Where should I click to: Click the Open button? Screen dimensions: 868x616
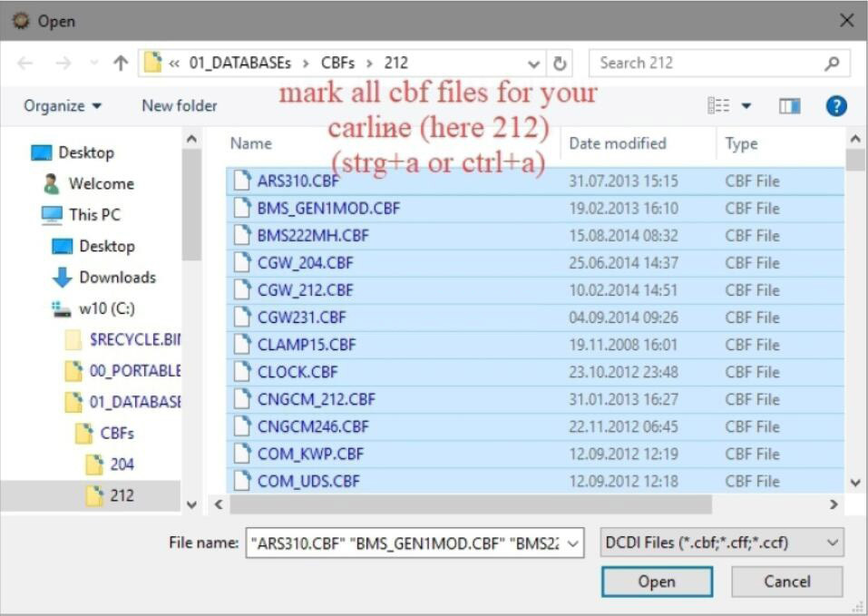657,582
